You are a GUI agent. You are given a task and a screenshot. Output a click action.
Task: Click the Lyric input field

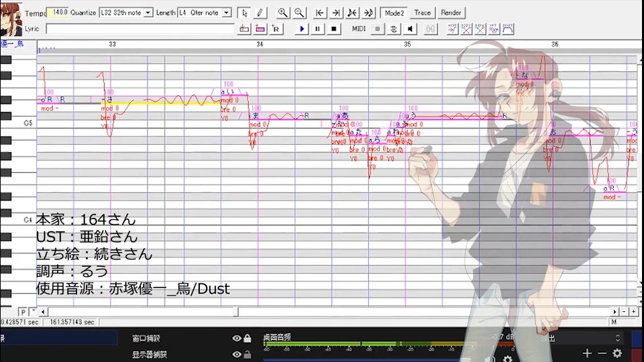[140, 29]
